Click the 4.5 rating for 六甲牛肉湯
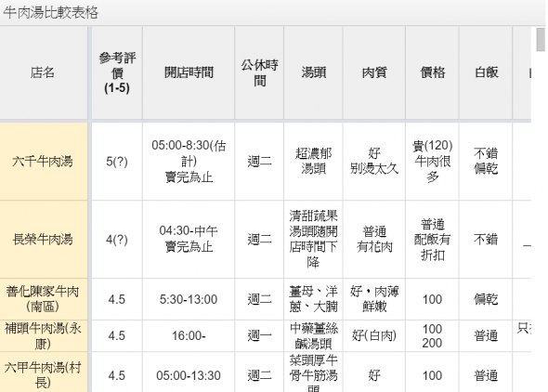The height and width of the screenshot is (392, 548). [117, 372]
